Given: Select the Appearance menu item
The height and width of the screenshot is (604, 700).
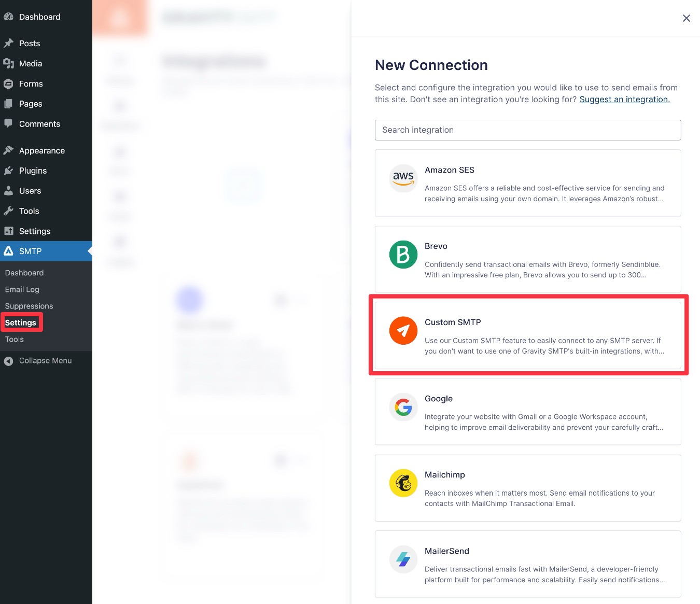Looking at the screenshot, I should point(41,150).
